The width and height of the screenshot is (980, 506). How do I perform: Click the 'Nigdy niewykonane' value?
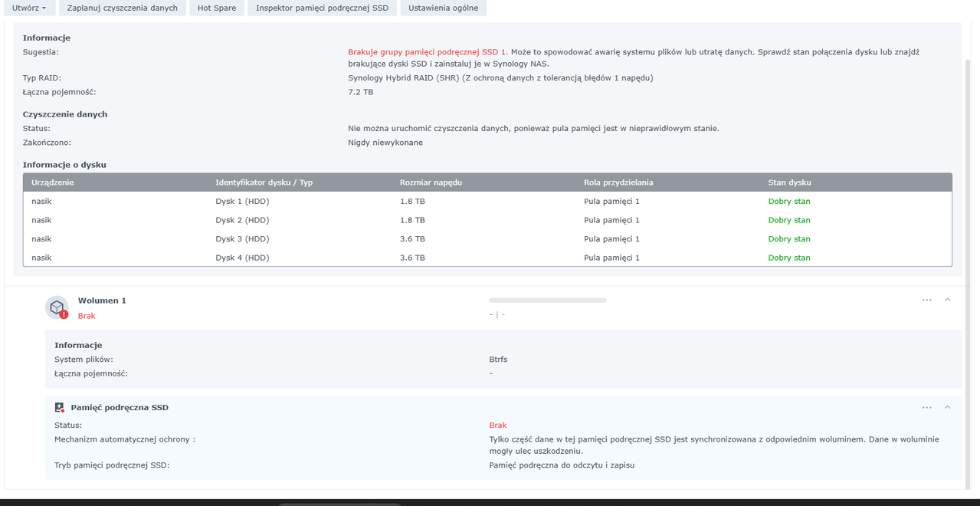[x=385, y=143]
